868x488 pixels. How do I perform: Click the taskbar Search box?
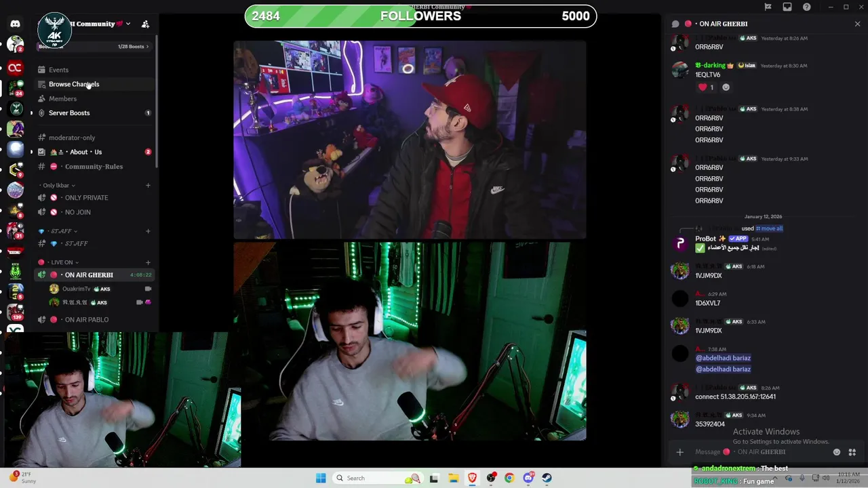click(x=376, y=478)
